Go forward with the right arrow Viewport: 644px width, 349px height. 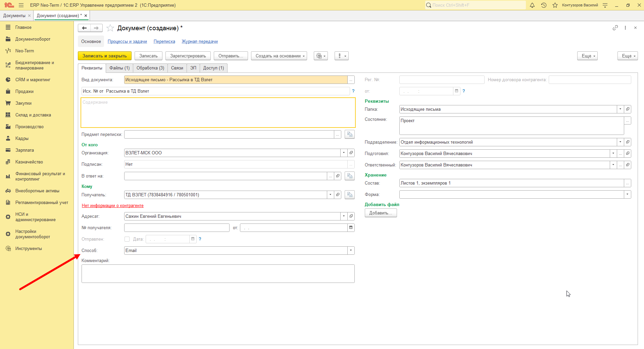tap(96, 28)
